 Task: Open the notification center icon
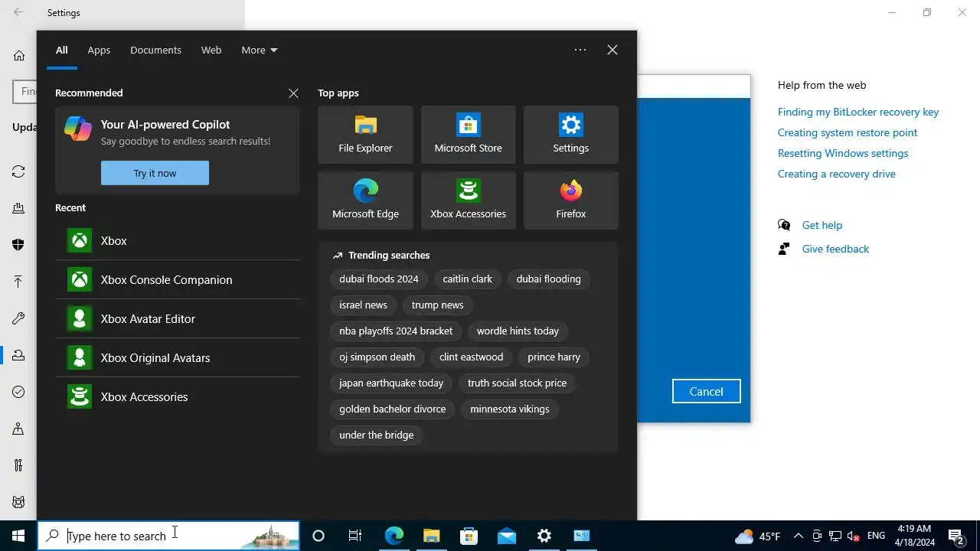tap(956, 536)
